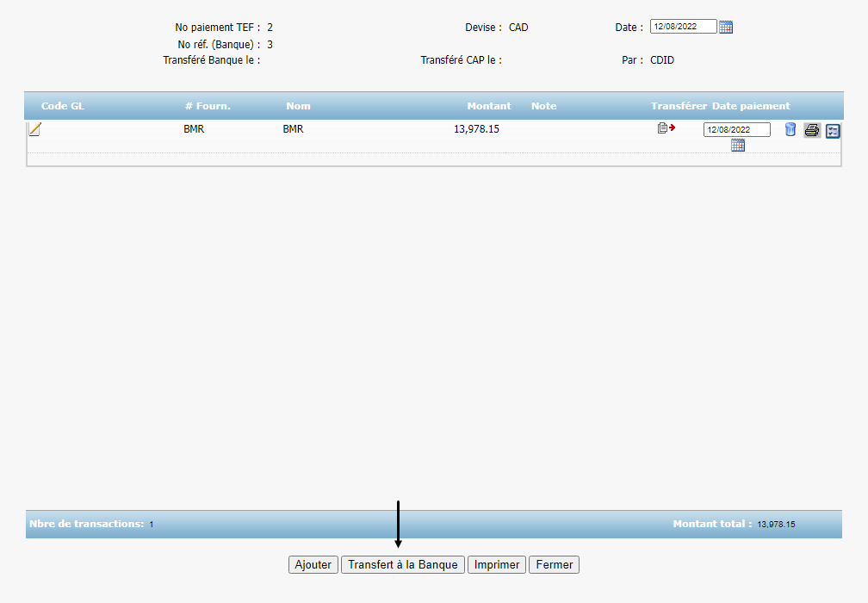Select the 13,978.15 amount in BMR row

476,129
